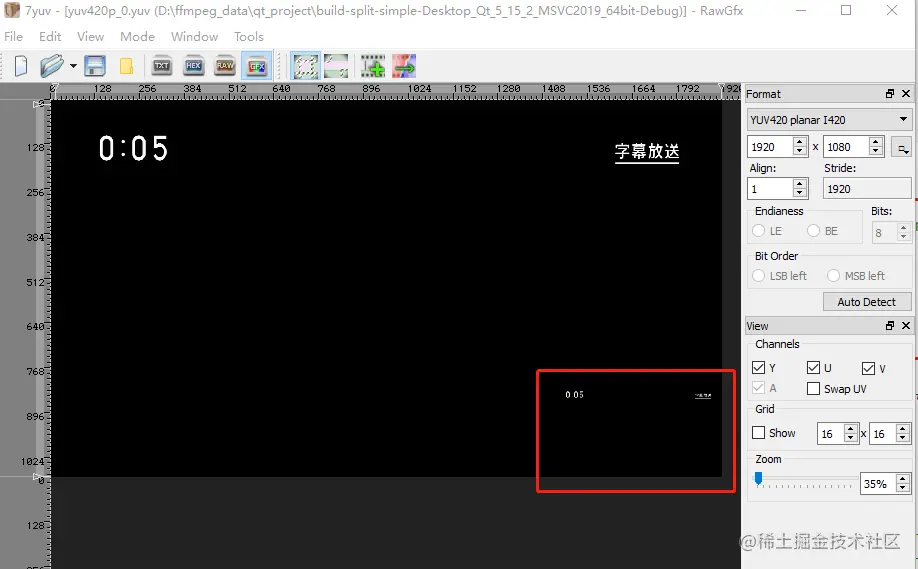Float the View panel
The height and width of the screenshot is (569, 918).
coord(890,325)
